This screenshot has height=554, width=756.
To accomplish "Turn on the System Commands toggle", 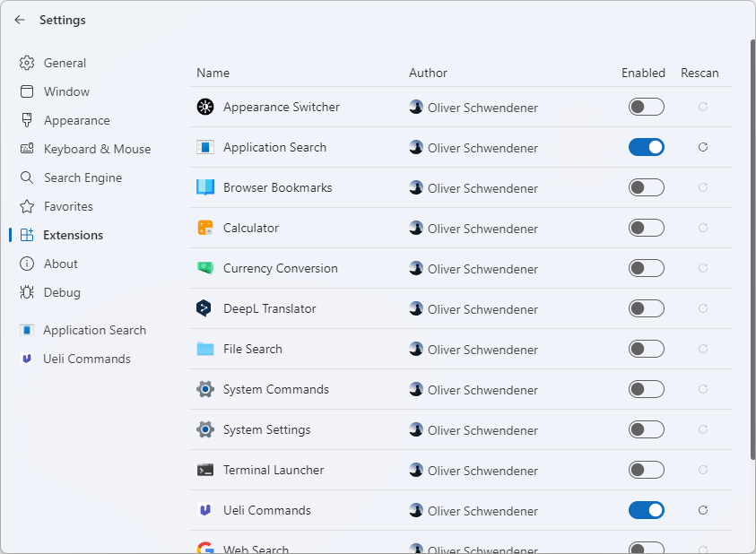I will (646, 389).
